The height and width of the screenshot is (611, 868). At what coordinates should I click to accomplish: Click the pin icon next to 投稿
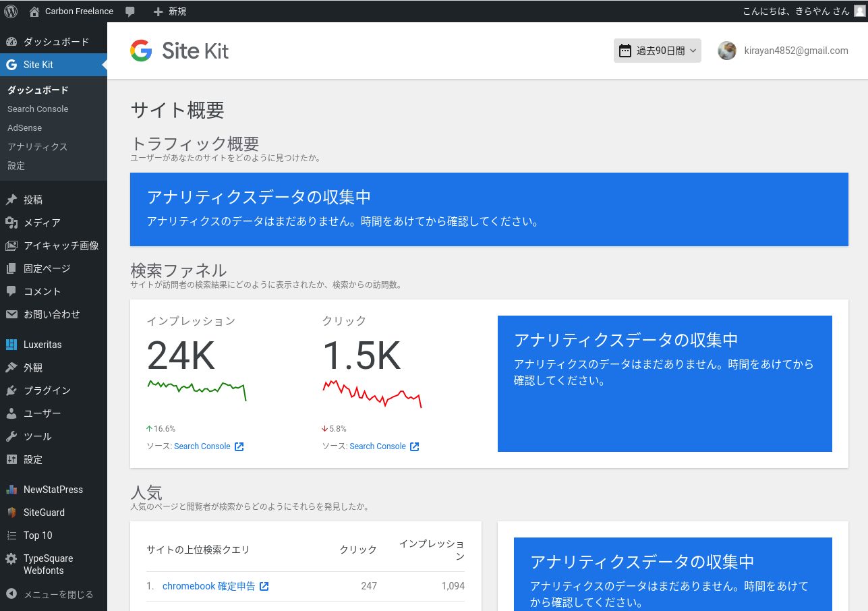coord(11,200)
